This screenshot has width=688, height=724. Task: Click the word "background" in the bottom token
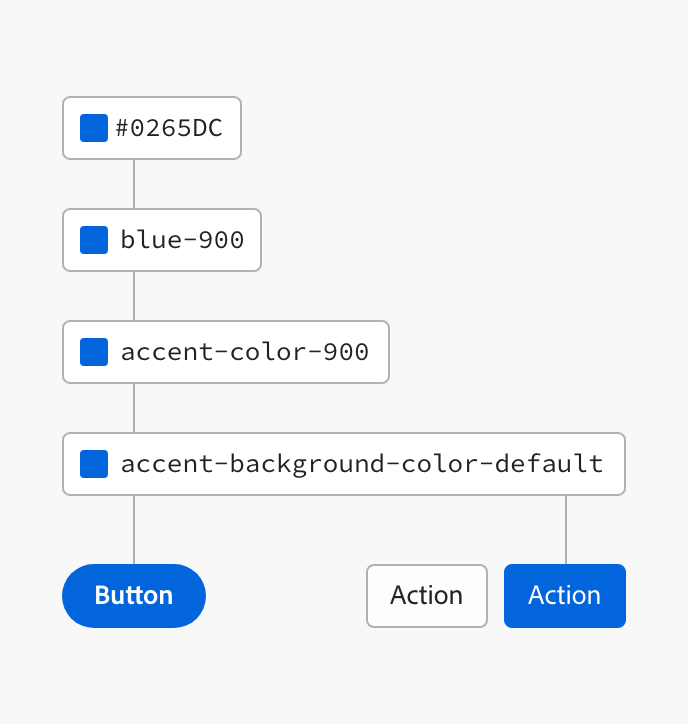coord(307,464)
